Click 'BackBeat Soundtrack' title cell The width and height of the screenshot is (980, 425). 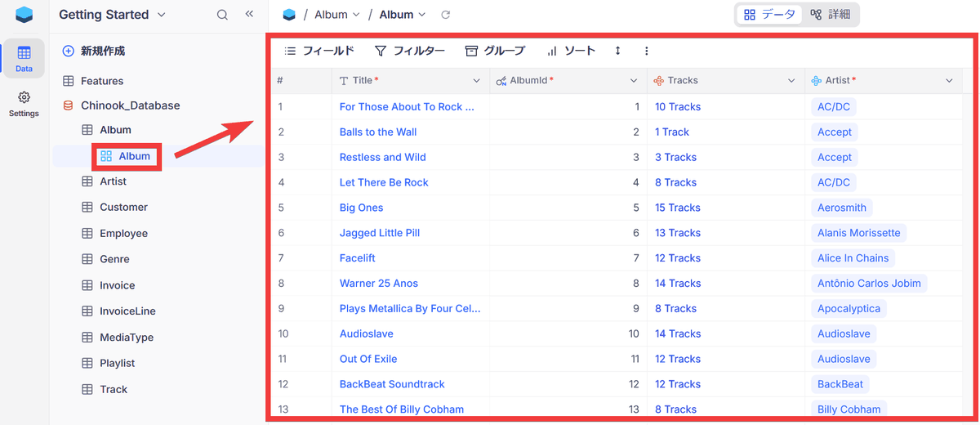[411, 384]
